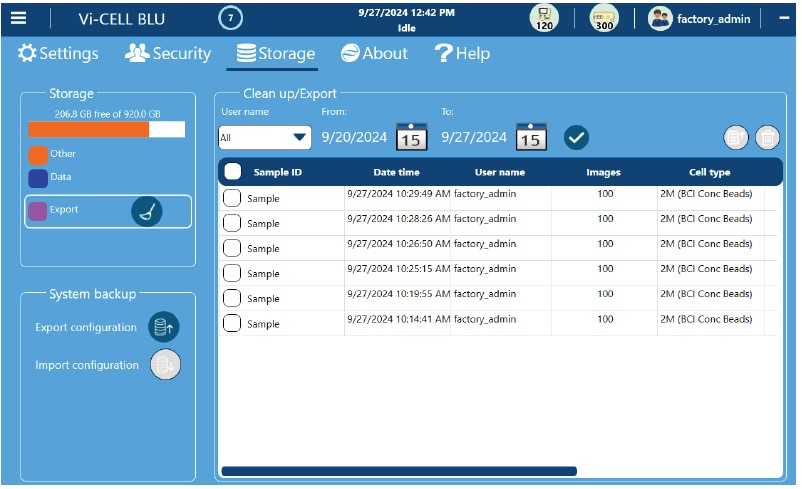Image resolution: width=802 pixels, height=489 pixels.
Task: Open the Help tab
Action: pos(462,53)
